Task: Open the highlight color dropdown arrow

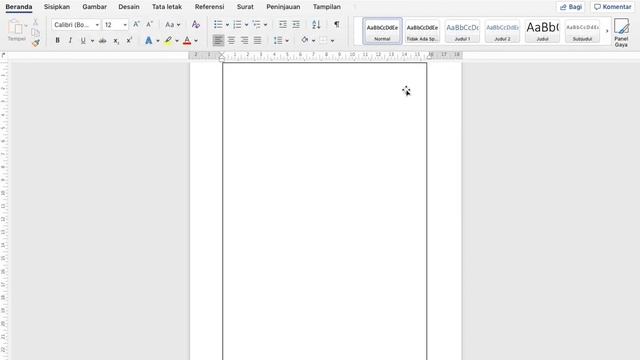Action: coord(177,41)
